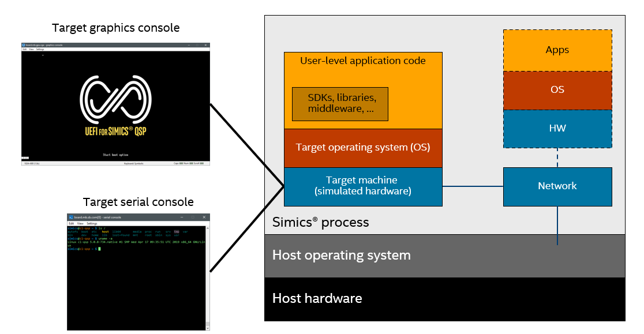644x334 pixels.
Task: Click the UEFI for Simics QSP logo
Action: pyautogui.click(x=116, y=106)
